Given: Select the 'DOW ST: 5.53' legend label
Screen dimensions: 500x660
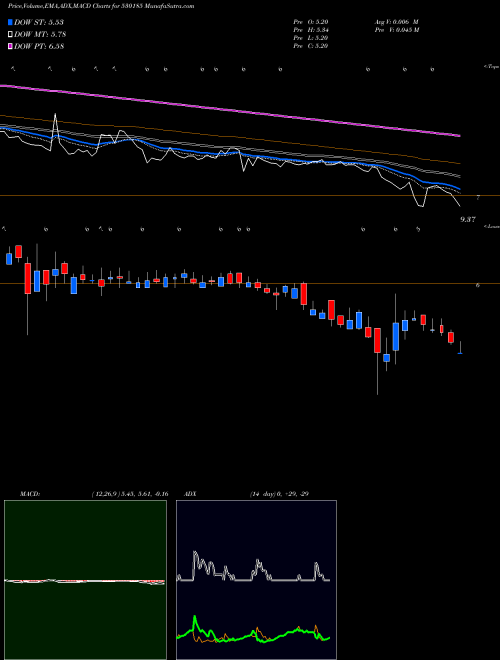Looking at the screenshot, I should click(39, 22).
